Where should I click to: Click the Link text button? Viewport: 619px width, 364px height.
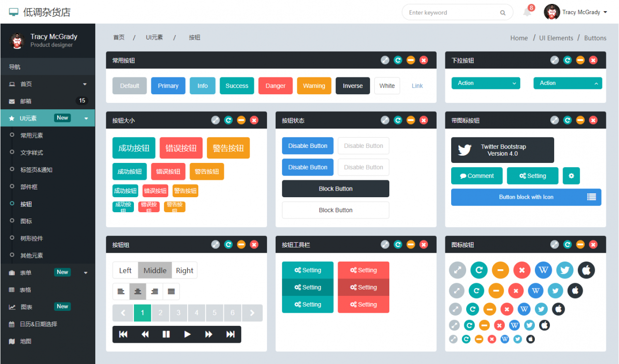click(x=417, y=86)
